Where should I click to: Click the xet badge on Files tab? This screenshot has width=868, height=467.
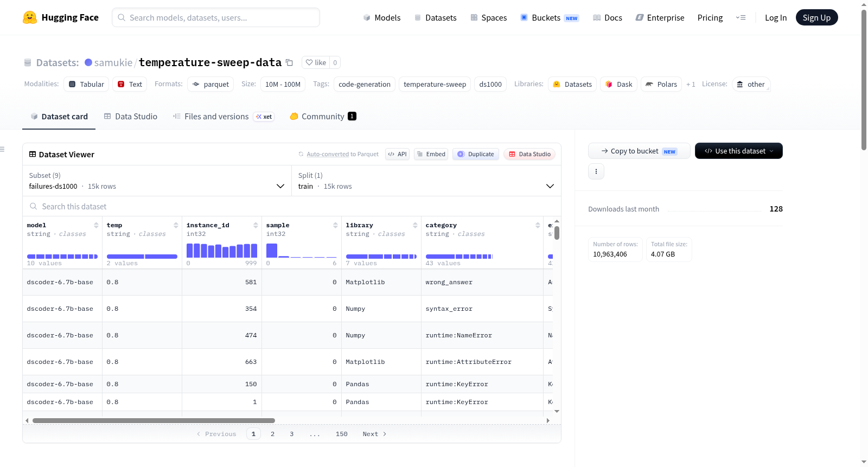264,117
